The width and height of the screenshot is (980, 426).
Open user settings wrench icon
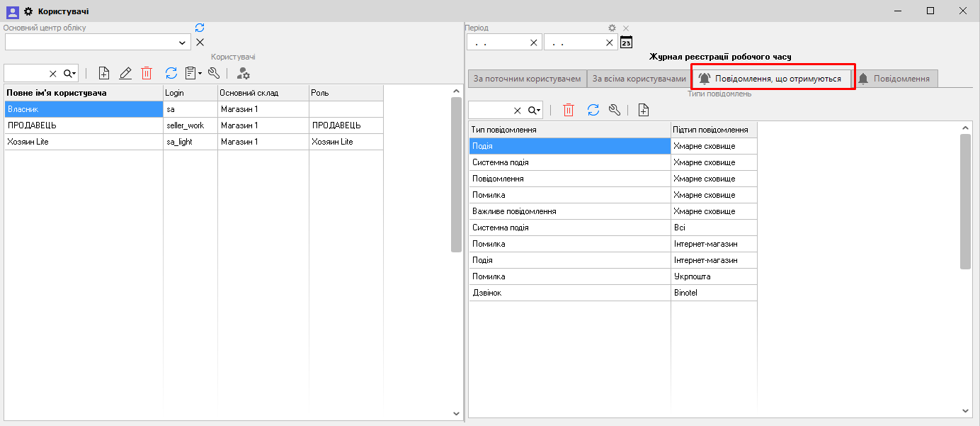click(214, 73)
